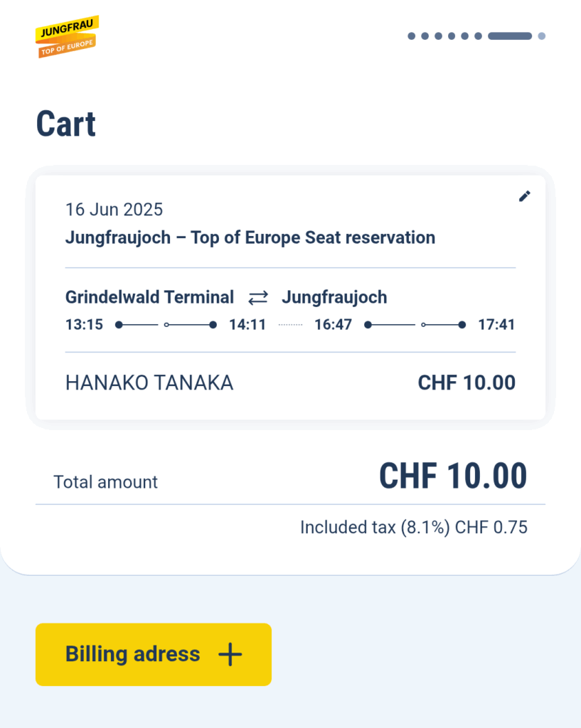This screenshot has height=728, width=581.
Task: Select the sixth progress step dot
Action: click(479, 36)
